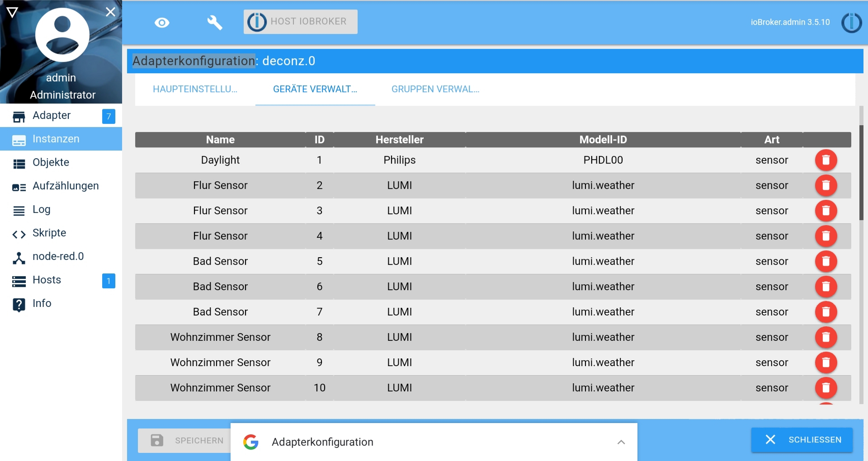Click the Speichern save button
The width and height of the screenshot is (868, 461).
pyautogui.click(x=184, y=440)
